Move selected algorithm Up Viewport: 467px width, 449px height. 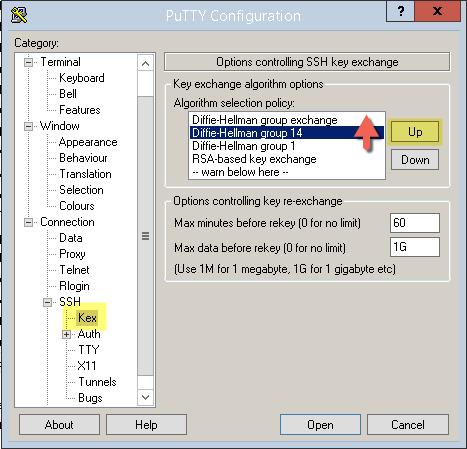tap(415, 132)
